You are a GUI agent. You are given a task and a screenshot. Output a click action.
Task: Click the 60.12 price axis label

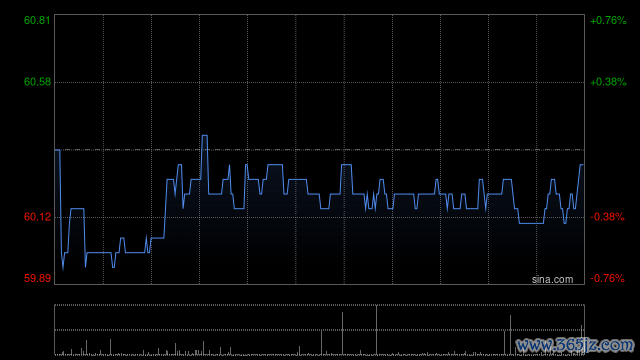[x=37, y=217]
